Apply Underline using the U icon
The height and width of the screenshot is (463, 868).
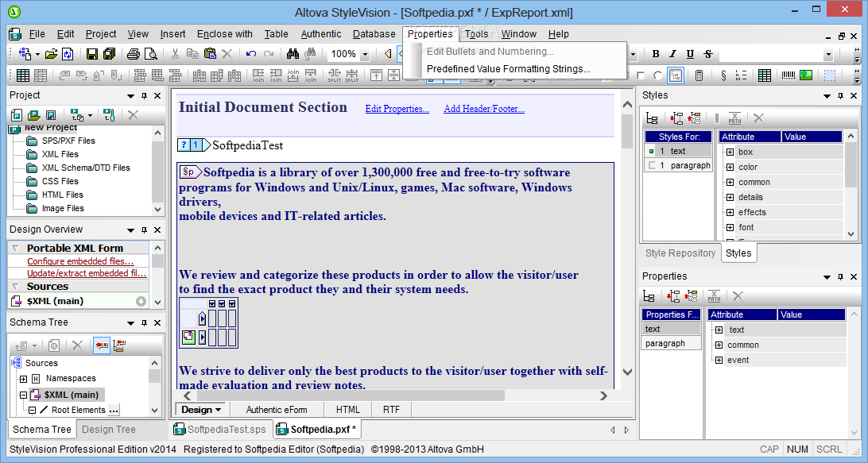690,54
